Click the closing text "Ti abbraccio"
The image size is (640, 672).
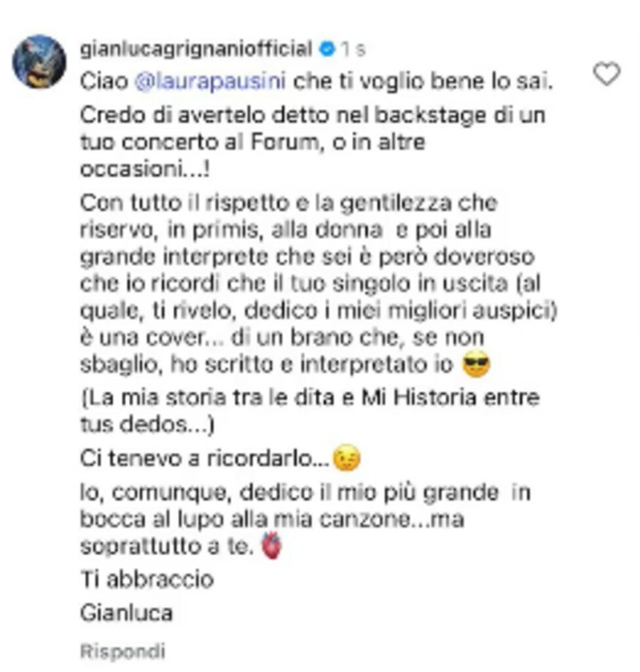tap(147, 579)
